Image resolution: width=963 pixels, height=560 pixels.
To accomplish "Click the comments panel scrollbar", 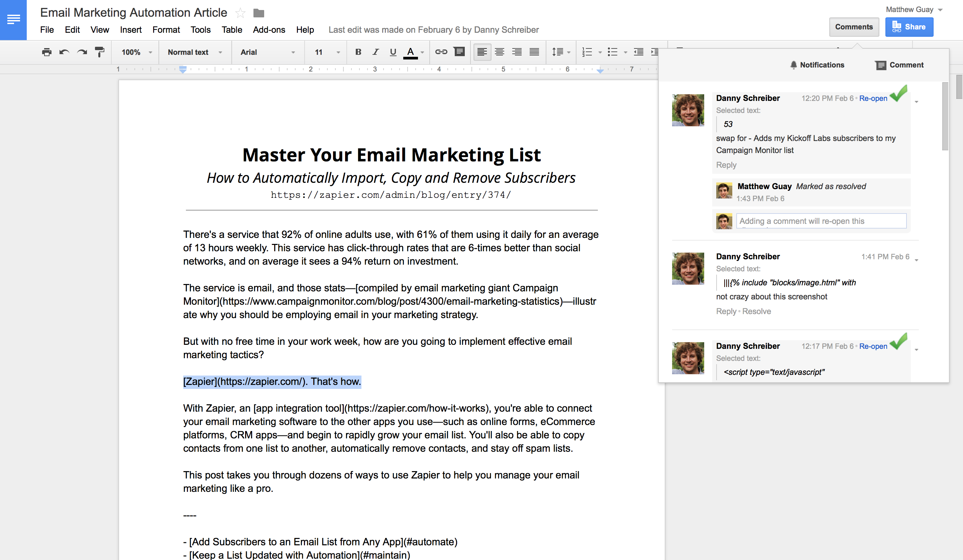I will [x=945, y=117].
